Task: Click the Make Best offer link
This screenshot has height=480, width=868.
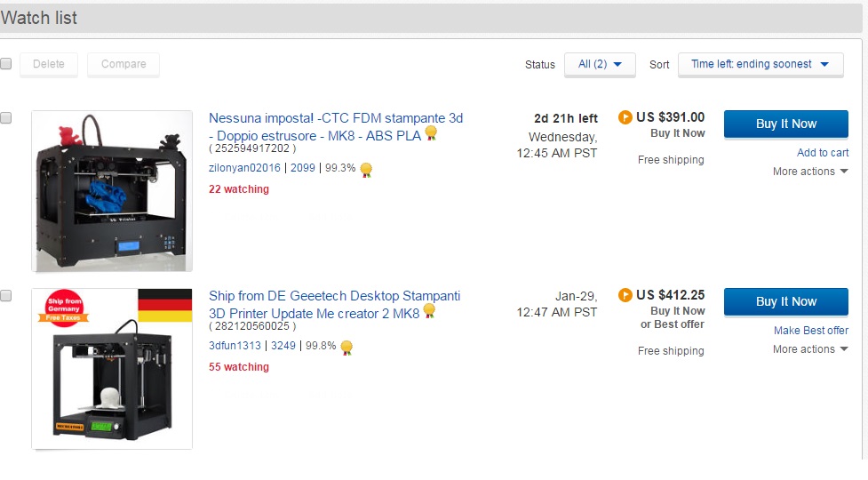Action: tap(811, 331)
